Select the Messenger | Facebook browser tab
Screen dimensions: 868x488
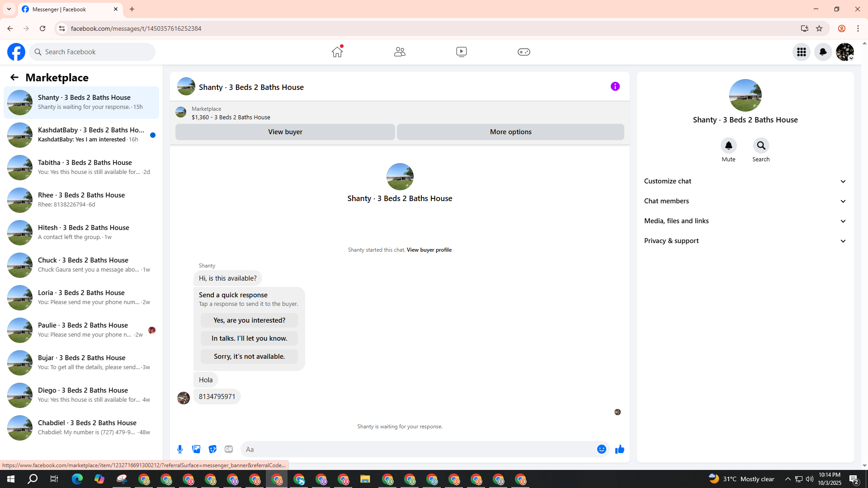71,9
